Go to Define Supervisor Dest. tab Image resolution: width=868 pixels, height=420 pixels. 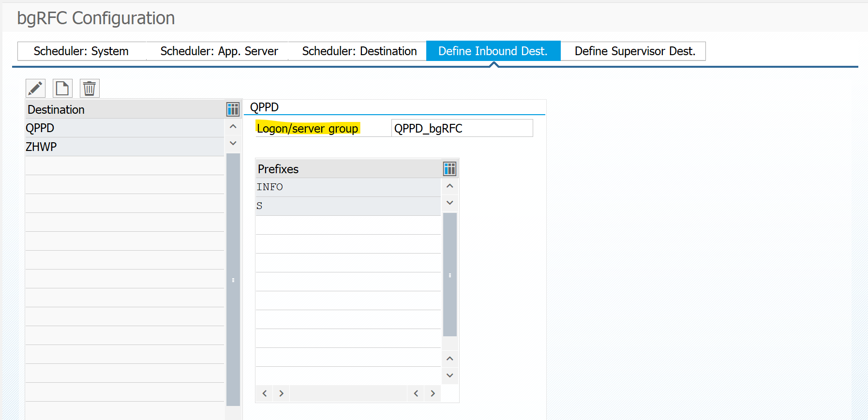pos(634,51)
